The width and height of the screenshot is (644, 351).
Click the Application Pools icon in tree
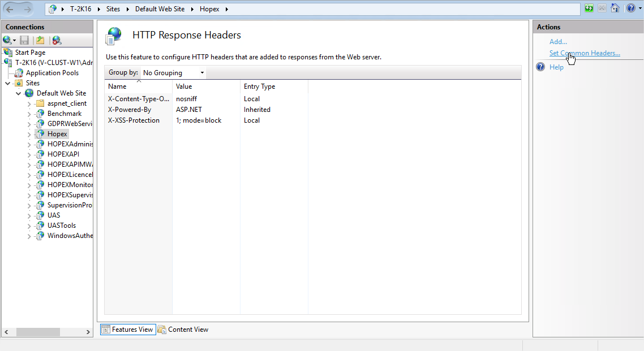(x=19, y=73)
